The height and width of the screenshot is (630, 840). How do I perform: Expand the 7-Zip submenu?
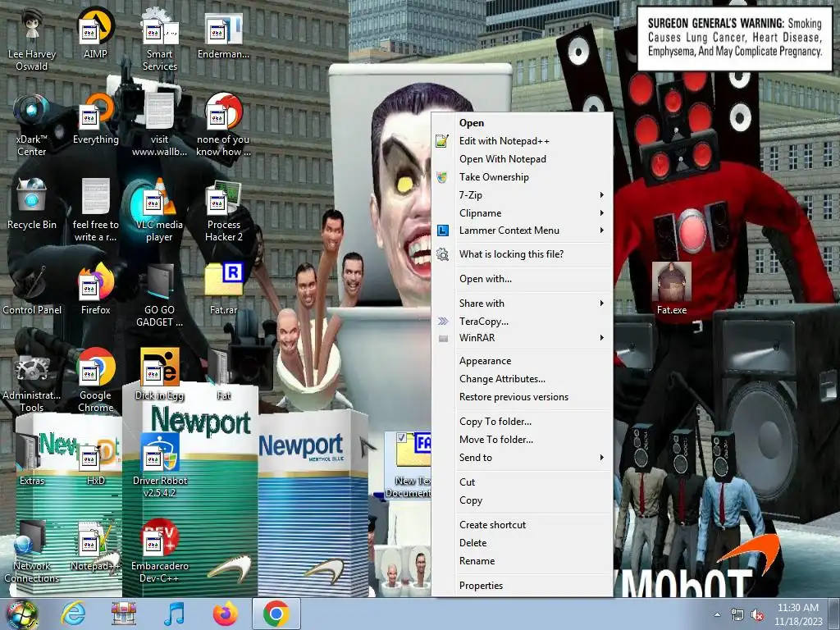click(x=522, y=195)
